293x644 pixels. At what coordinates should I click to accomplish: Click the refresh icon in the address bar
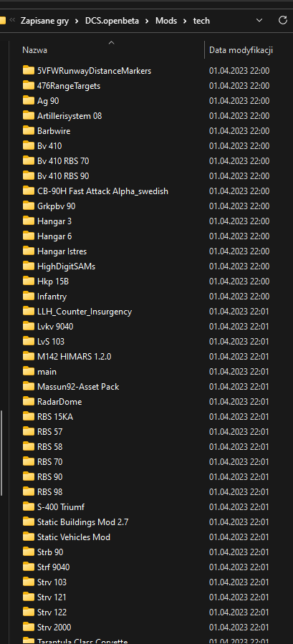[282, 20]
